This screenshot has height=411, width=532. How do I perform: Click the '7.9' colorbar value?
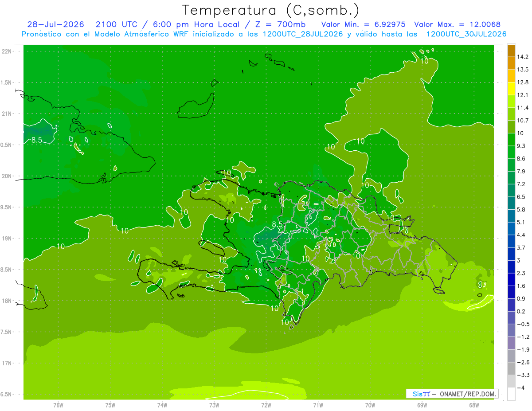[x=521, y=172]
